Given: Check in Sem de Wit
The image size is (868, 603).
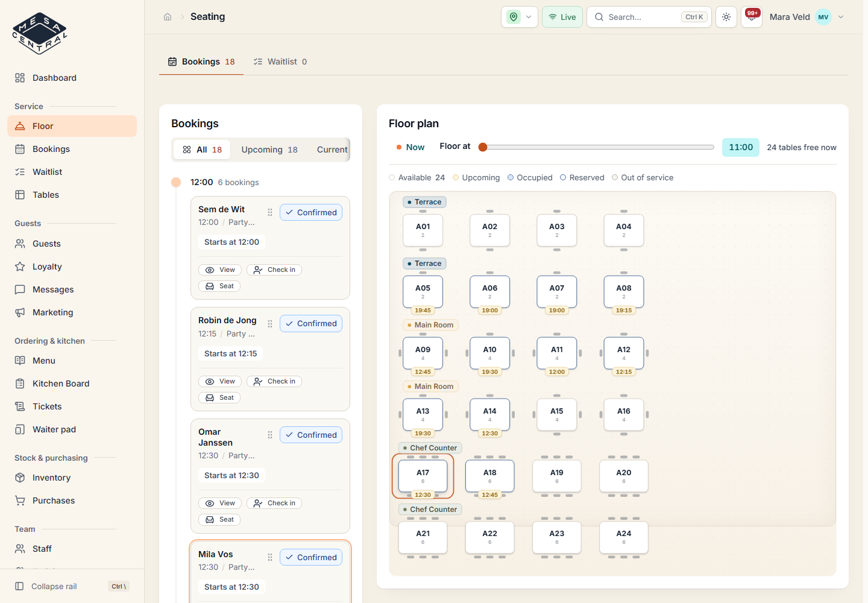Looking at the screenshot, I should [x=274, y=270].
